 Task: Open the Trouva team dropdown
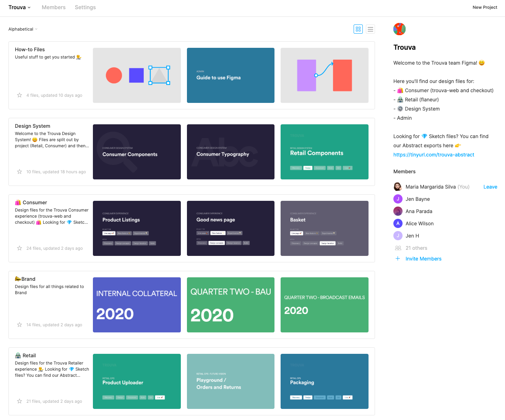[x=19, y=7]
